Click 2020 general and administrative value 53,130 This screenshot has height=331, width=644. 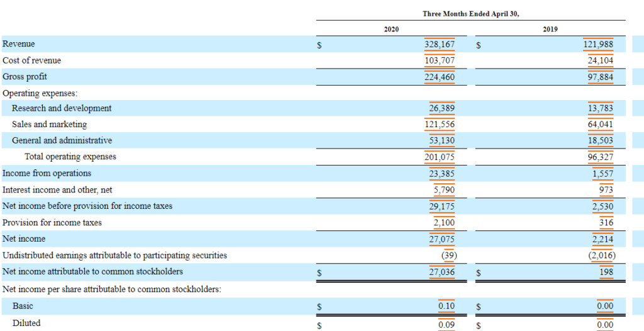(441, 140)
